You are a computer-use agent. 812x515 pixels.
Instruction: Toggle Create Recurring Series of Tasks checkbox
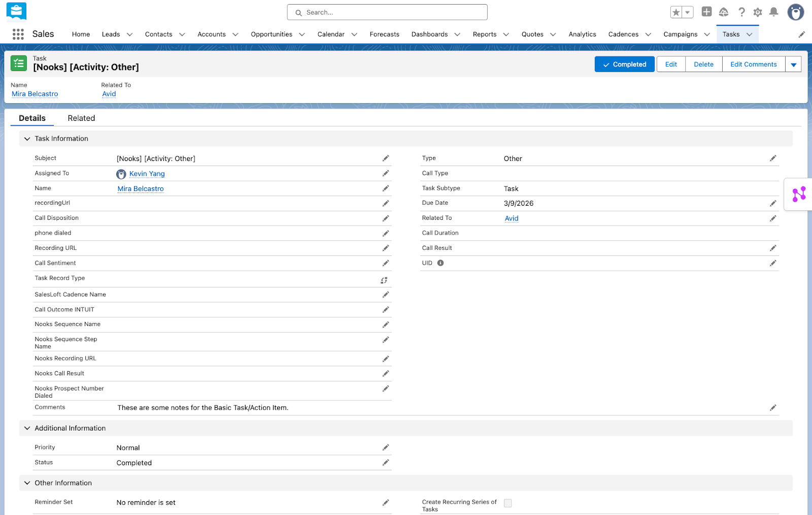click(507, 503)
